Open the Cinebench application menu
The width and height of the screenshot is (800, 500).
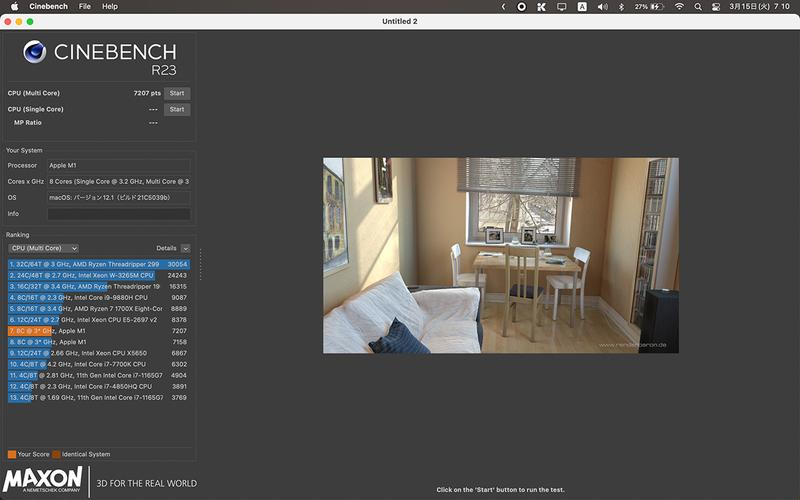click(48, 7)
